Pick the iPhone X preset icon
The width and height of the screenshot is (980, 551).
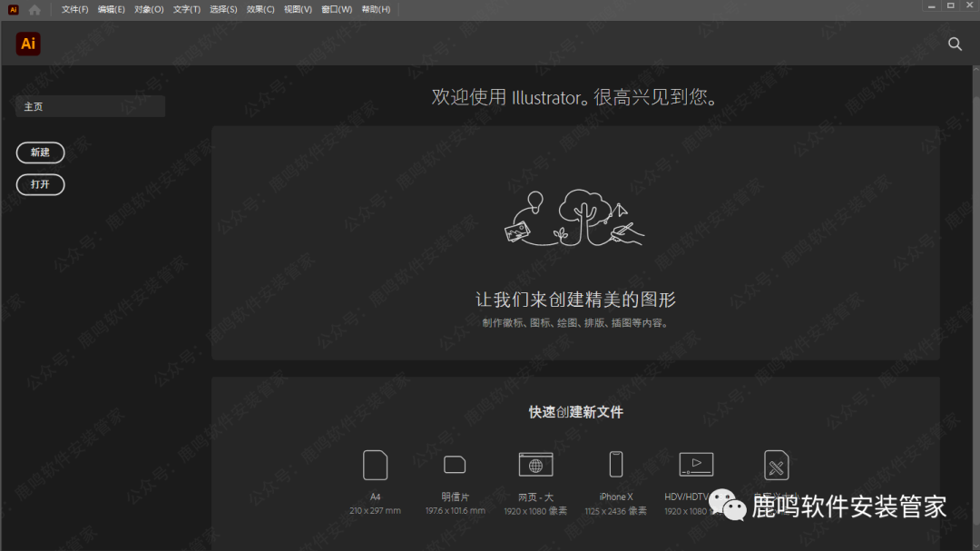click(x=615, y=465)
